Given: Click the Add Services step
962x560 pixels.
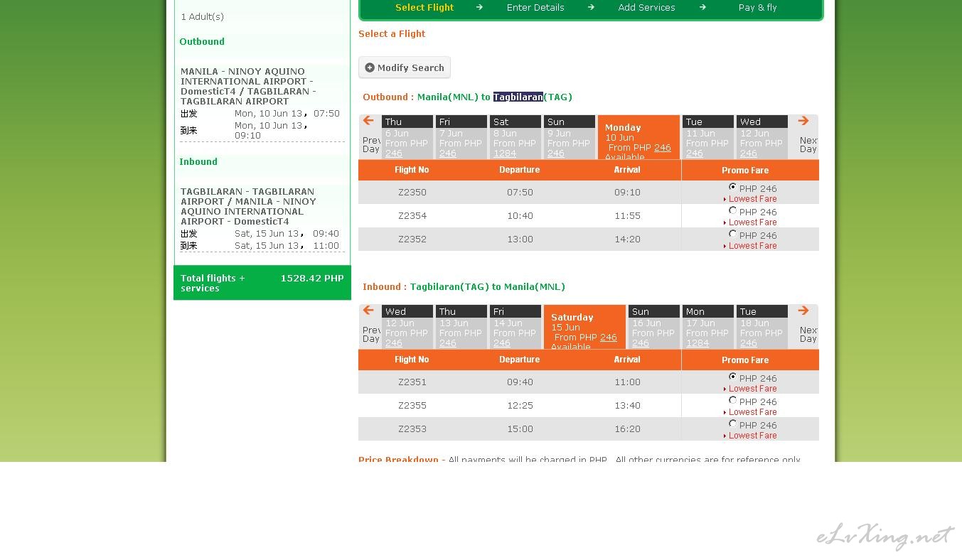Looking at the screenshot, I should pyautogui.click(x=646, y=8).
